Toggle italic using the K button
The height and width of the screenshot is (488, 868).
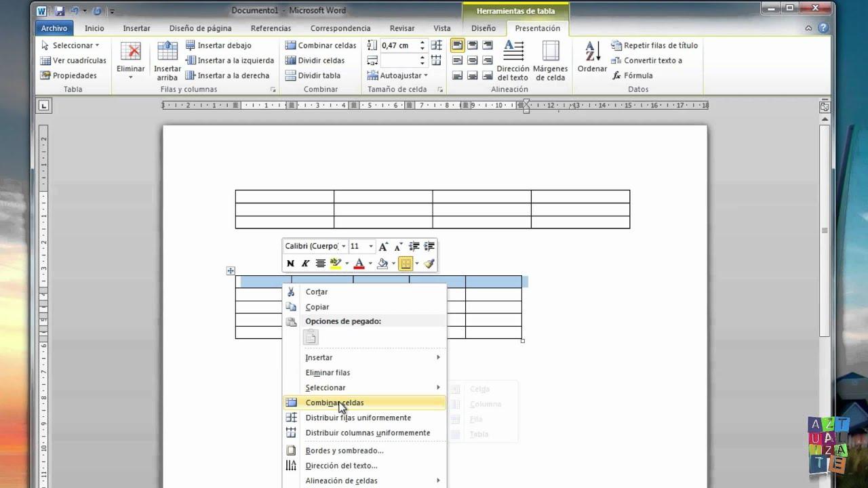point(306,263)
